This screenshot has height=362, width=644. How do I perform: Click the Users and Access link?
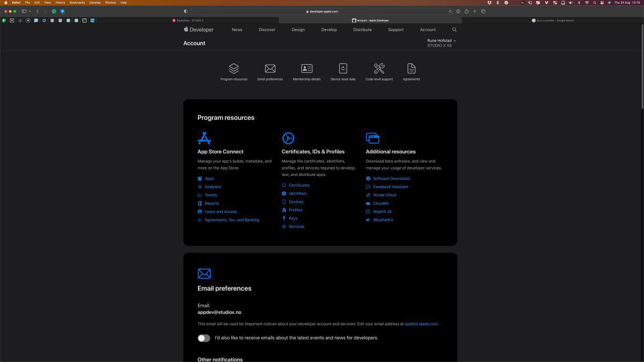pos(221,211)
